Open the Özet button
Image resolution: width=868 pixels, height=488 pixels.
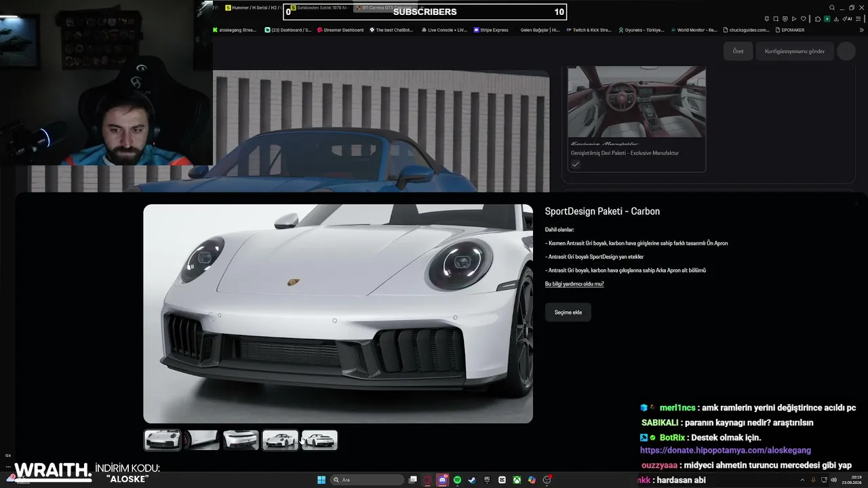click(738, 52)
